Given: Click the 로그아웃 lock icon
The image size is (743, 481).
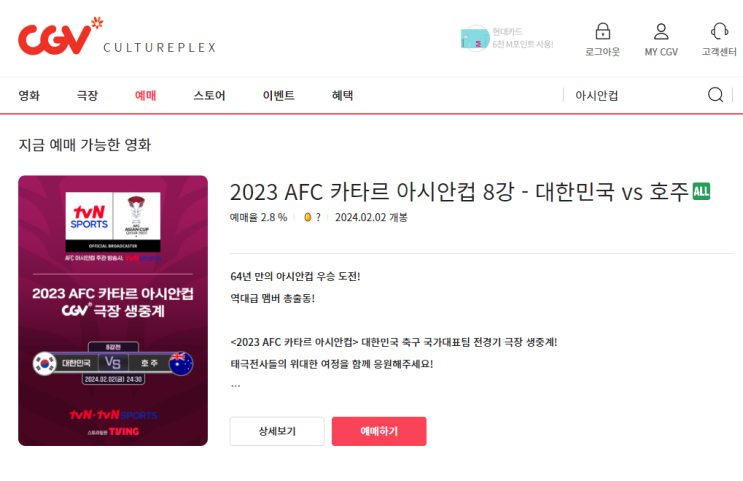Looking at the screenshot, I should click(x=602, y=31).
